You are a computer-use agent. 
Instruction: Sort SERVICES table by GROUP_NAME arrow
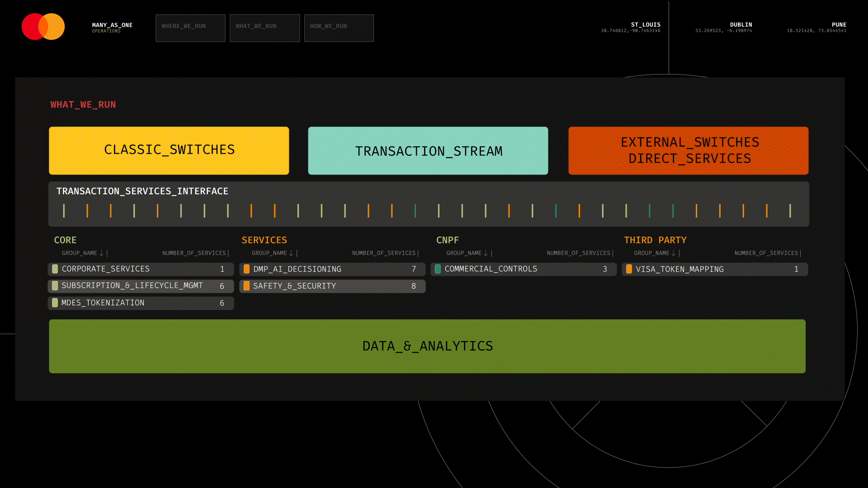pos(291,253)
